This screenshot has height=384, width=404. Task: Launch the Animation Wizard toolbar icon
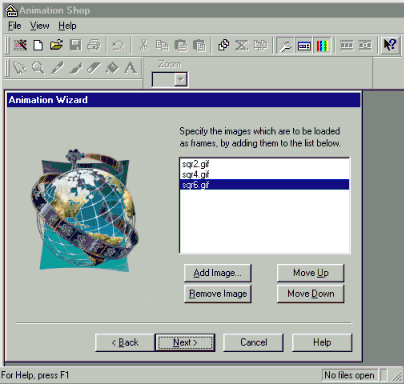[20, 45]
